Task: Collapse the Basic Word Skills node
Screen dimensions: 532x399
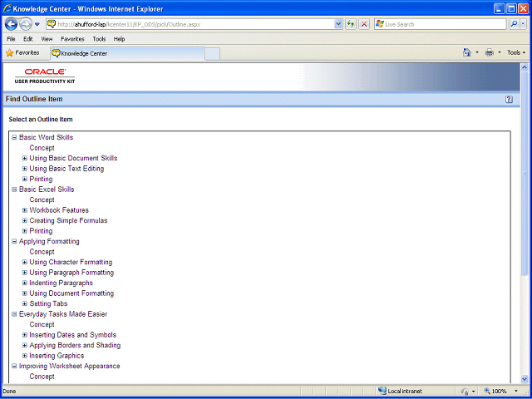Action: point(14,137)
